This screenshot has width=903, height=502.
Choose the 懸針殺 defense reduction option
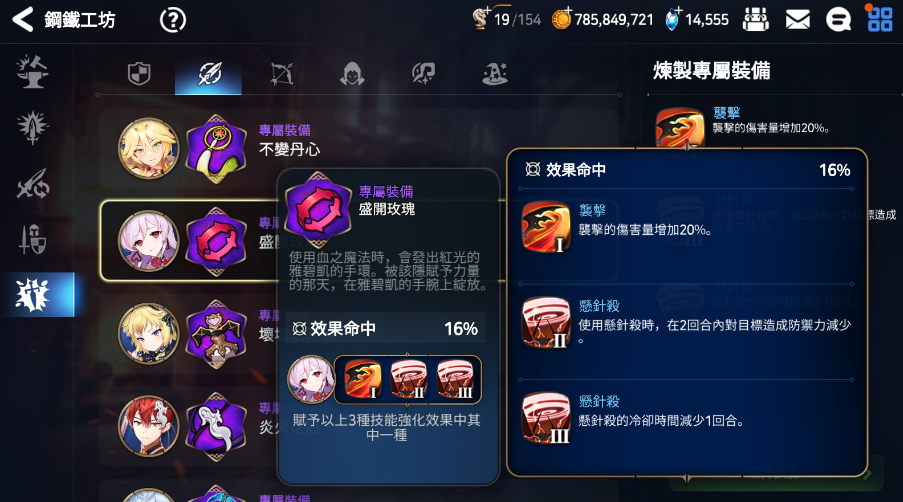point(685,324)
